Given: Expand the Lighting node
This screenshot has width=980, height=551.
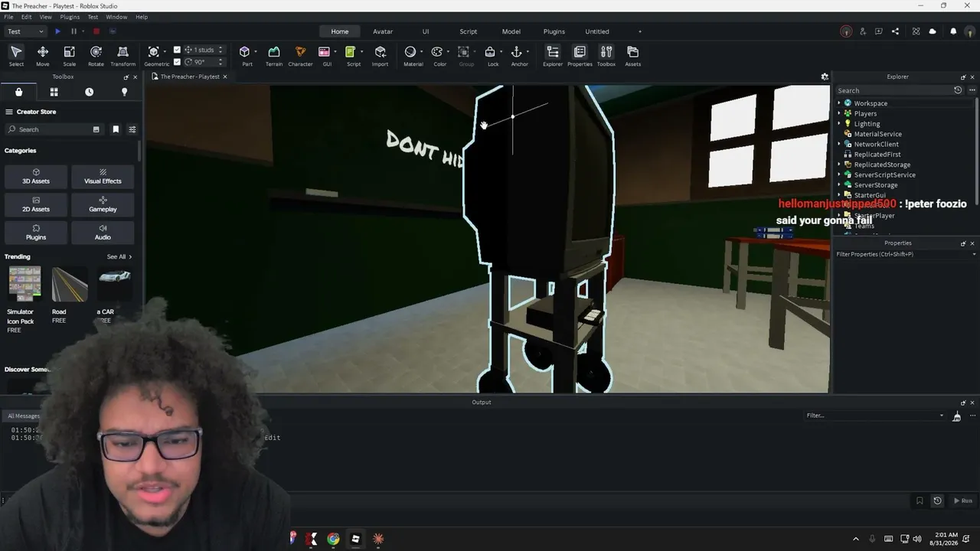Looking at the screenshot, I should pyautogui.click(x=839, y=123).
